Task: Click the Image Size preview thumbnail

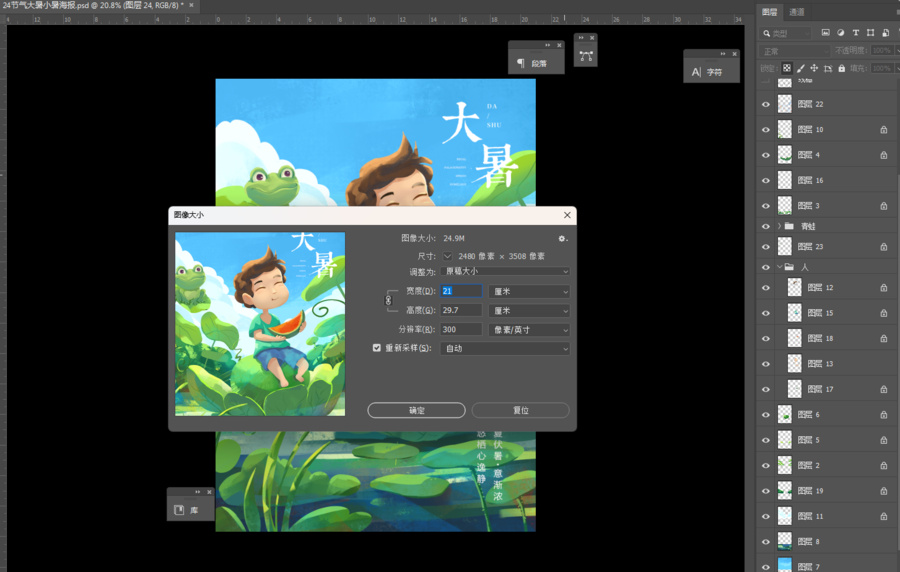Action: 260,324
